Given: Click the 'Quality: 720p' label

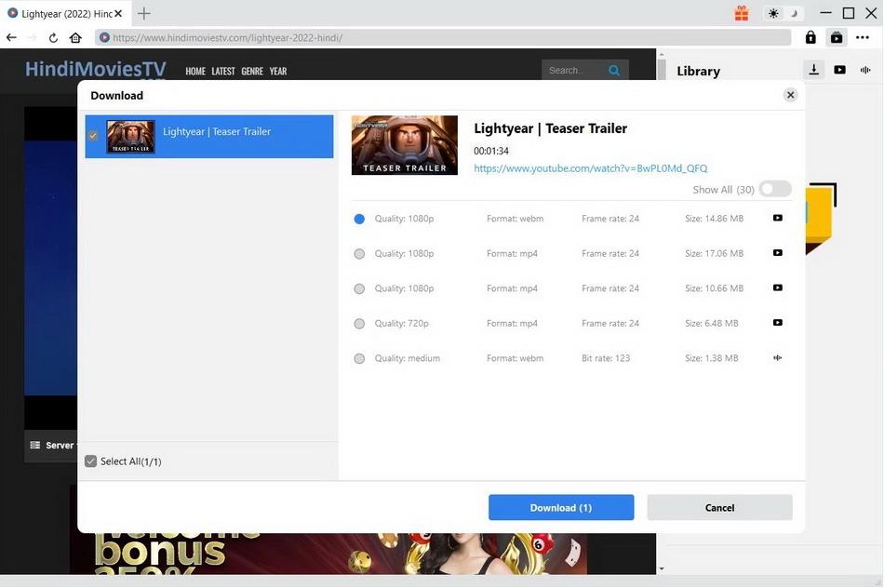Looking at the screenshot, I should coord(401,323).
